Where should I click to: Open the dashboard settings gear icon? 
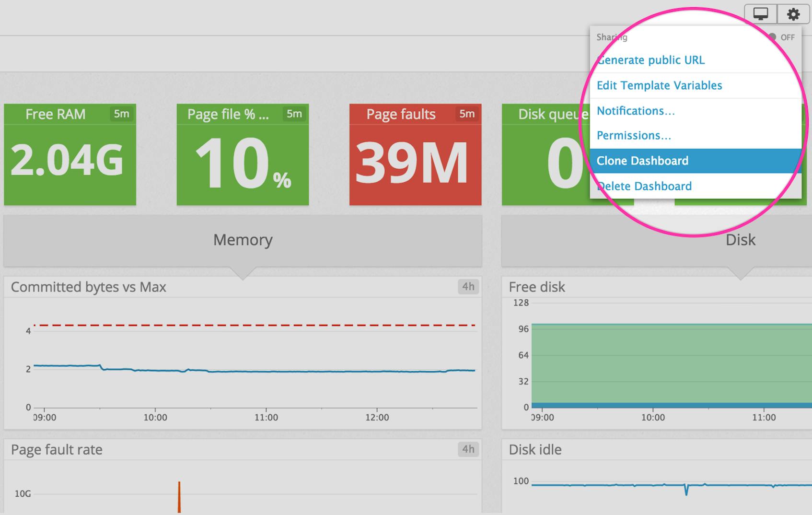click(x=793, y=13)
